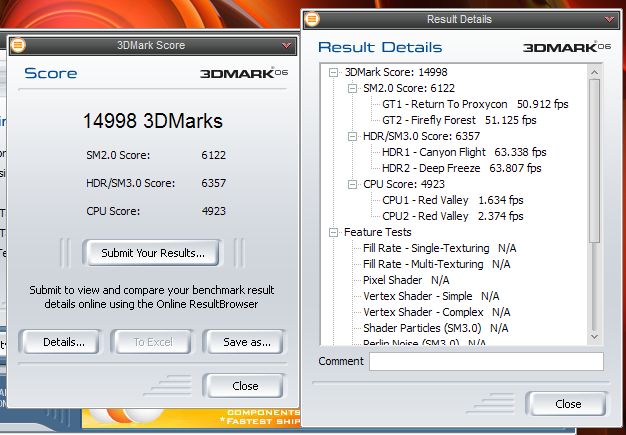
Task: Collapse the 3DMark Score: 14998 tree node
Action: (334, 72)
